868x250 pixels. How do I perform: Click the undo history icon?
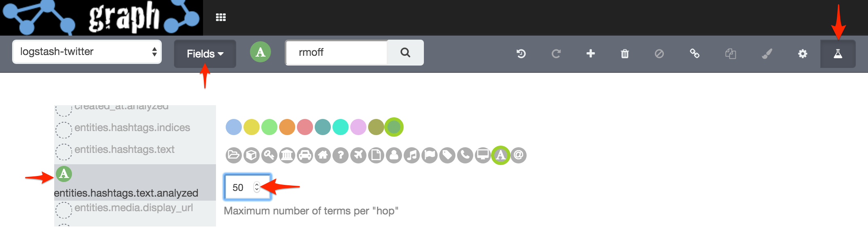pos(521,53)
